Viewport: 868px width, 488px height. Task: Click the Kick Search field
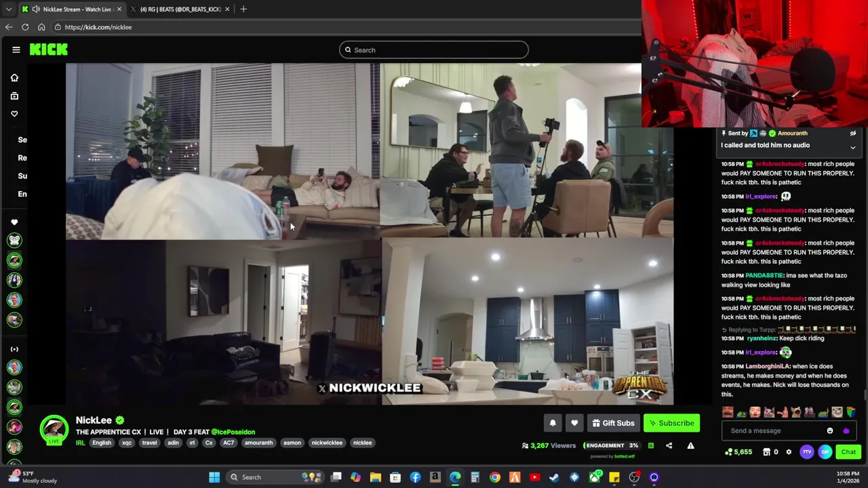pyautogui.click(x=434, y=49)
